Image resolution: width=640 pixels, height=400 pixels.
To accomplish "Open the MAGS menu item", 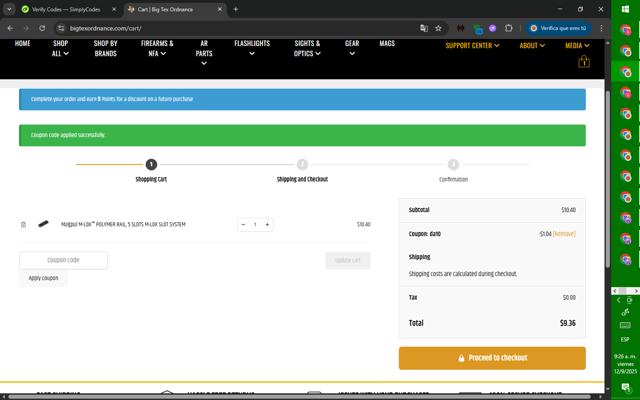I will 387,43.
